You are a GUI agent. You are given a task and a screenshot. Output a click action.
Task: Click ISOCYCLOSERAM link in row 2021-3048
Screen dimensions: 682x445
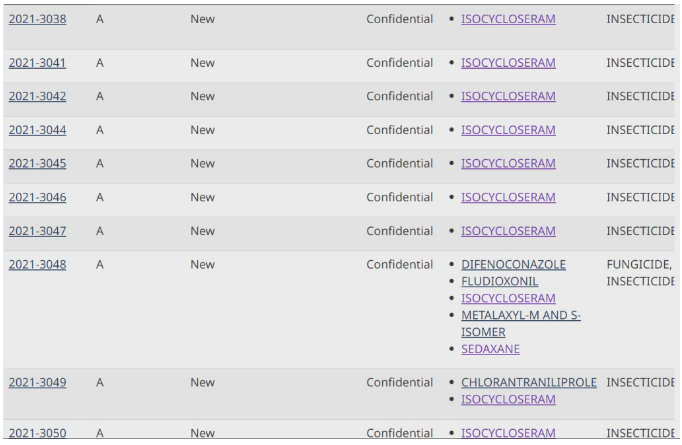pyautogui.click(x=508, y=298)
